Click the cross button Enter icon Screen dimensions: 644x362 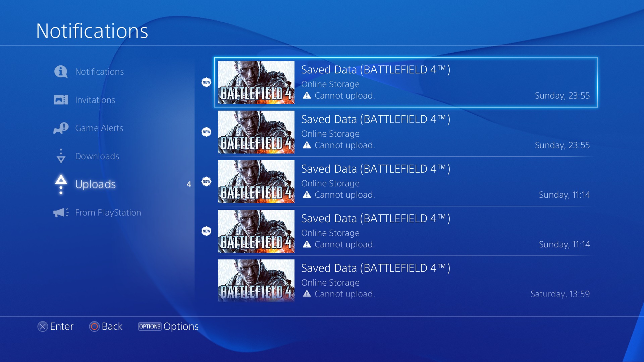43,326
